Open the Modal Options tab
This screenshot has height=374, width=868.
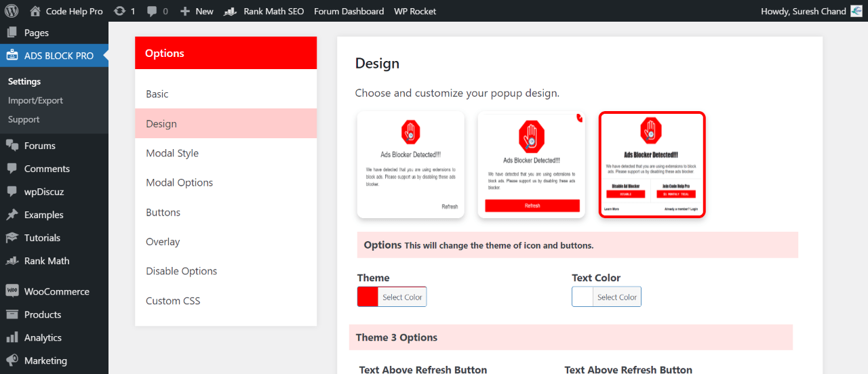coord(226,182)
